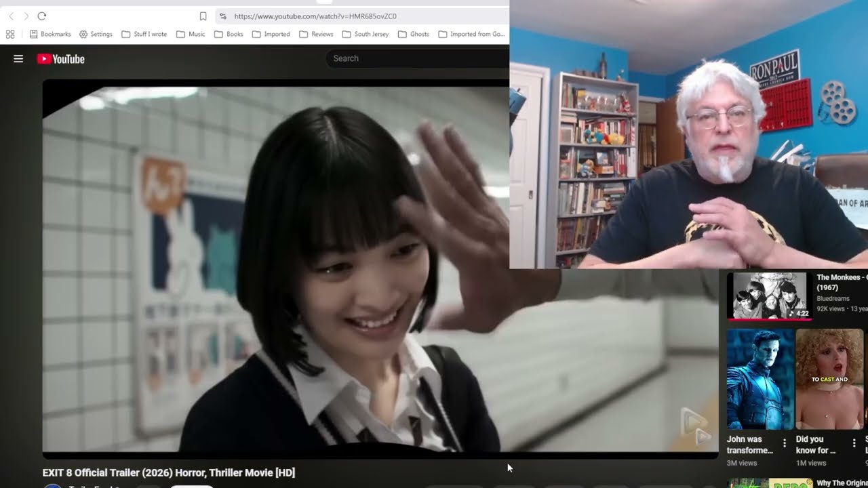Viewport: 868px width, 488px height.
Task: Go back using the browser back arrow
Action: click(11, 16)
